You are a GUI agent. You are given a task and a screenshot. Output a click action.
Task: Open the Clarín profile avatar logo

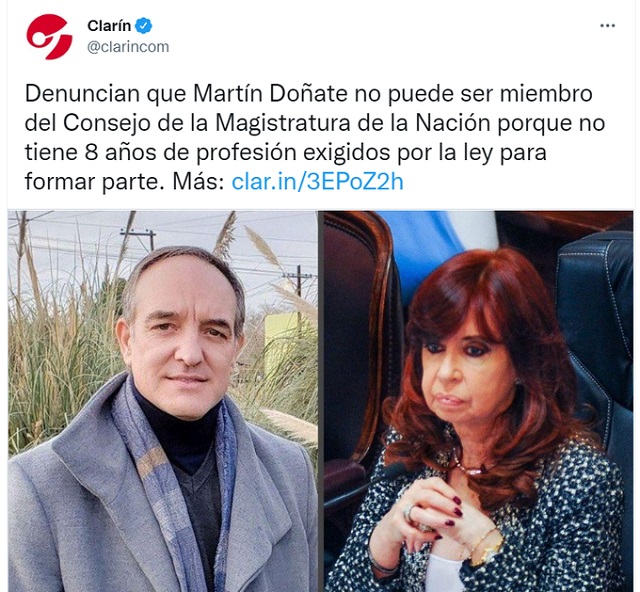click(49, 37)
